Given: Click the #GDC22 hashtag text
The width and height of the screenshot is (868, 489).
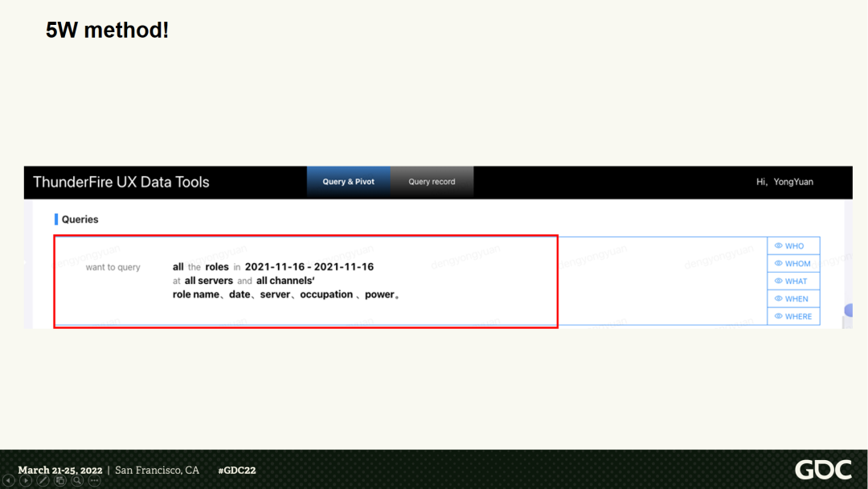Looking at the screenshot, I should click(237, 471).
